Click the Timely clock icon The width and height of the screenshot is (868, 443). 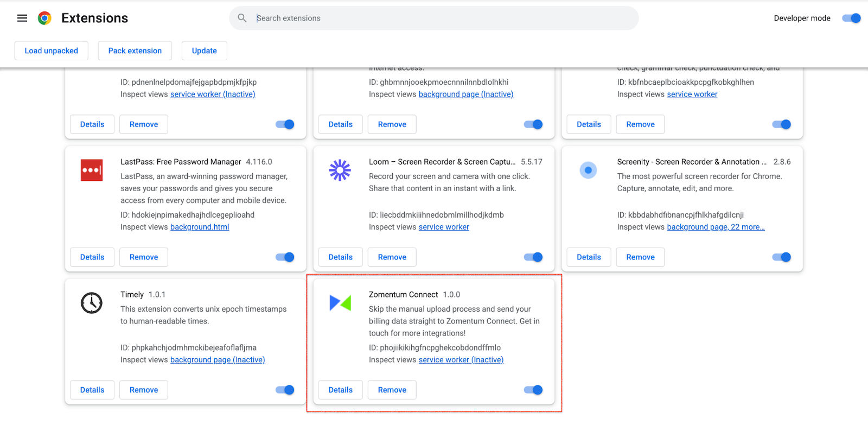[92, 303]
